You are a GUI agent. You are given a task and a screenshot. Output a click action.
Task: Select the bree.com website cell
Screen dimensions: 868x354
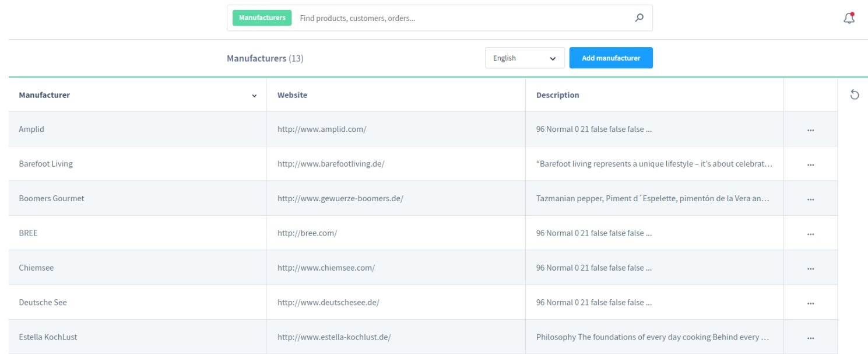307,233
